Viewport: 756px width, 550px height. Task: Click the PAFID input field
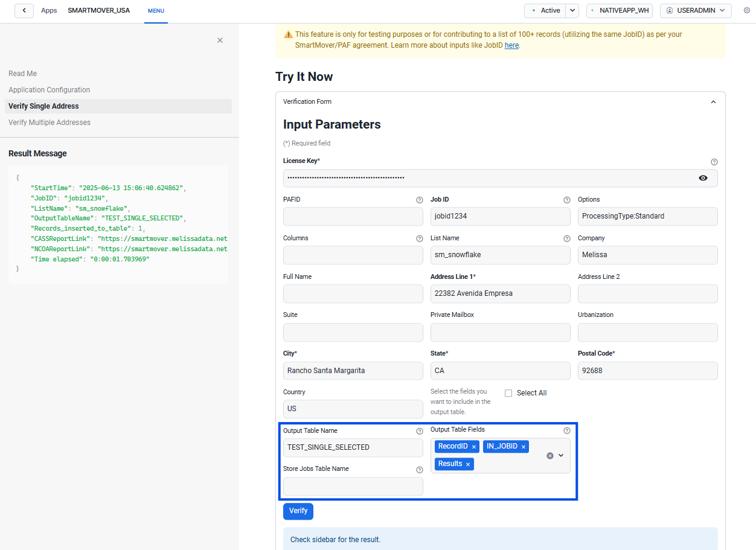point(353,216)
